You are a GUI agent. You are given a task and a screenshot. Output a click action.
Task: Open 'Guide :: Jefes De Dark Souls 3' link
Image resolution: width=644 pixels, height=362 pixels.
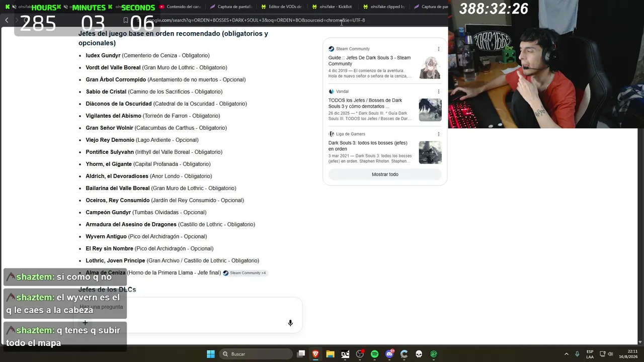click(370, 61)
